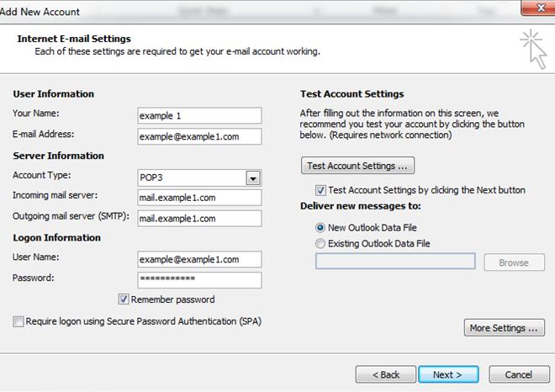Click the Outgoing mail server (SMTP) field
555x392 pixels.
click(x=199, y=219)
